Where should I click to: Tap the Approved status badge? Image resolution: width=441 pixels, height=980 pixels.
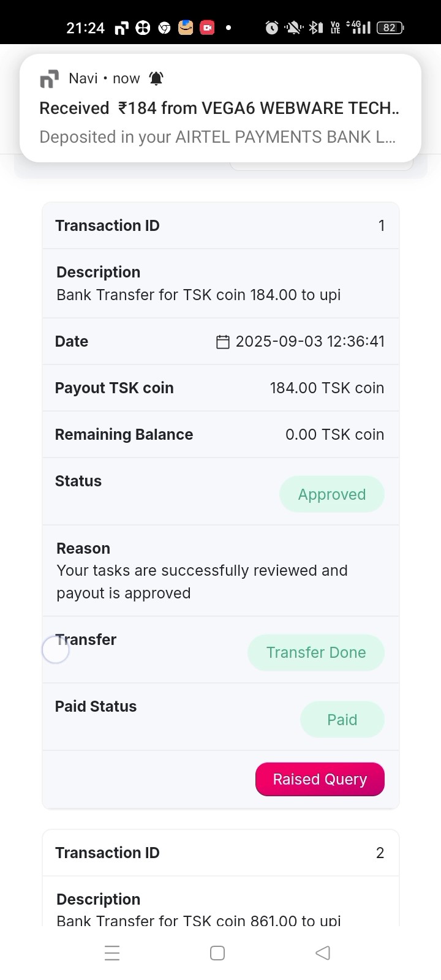[332, 494]
